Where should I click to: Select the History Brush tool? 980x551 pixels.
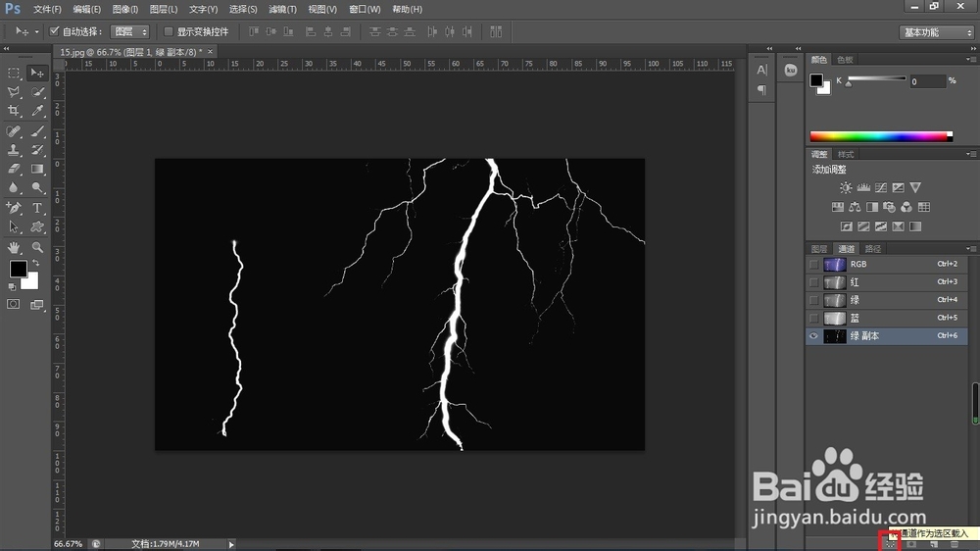37,150
